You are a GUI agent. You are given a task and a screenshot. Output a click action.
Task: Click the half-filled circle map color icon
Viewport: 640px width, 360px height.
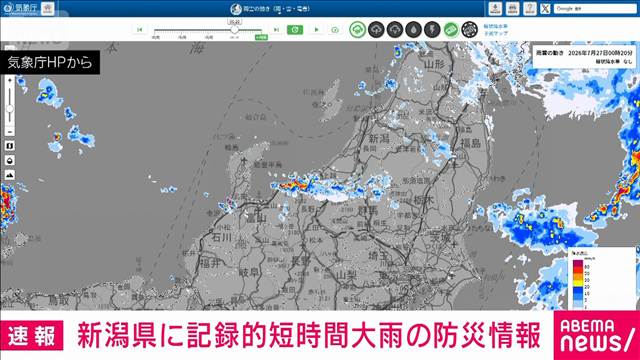[x=10, y=160]
